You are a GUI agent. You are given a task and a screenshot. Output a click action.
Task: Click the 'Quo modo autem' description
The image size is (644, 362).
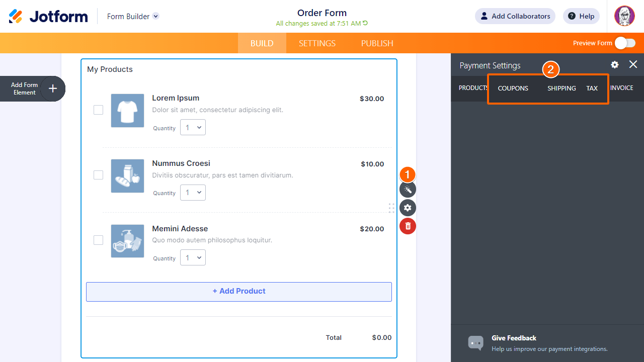212,240
